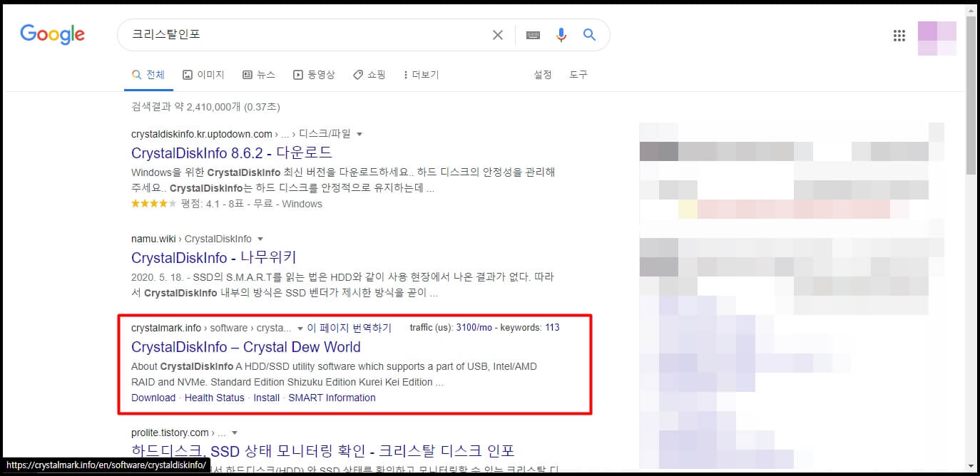This screenshot has height=476, width=980.
Task: Start voice search with microphone icon
Action: (561, 35)
